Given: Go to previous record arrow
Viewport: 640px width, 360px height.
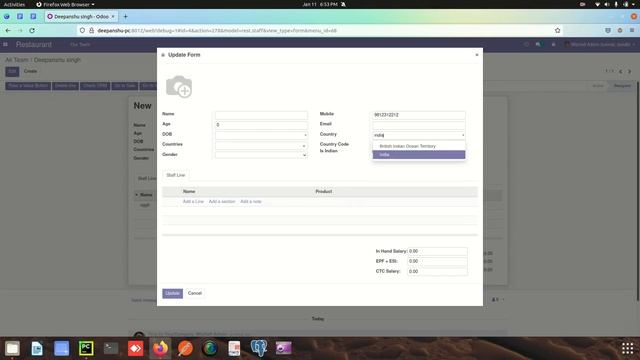Looking at the screenshot, I should 620,71.
